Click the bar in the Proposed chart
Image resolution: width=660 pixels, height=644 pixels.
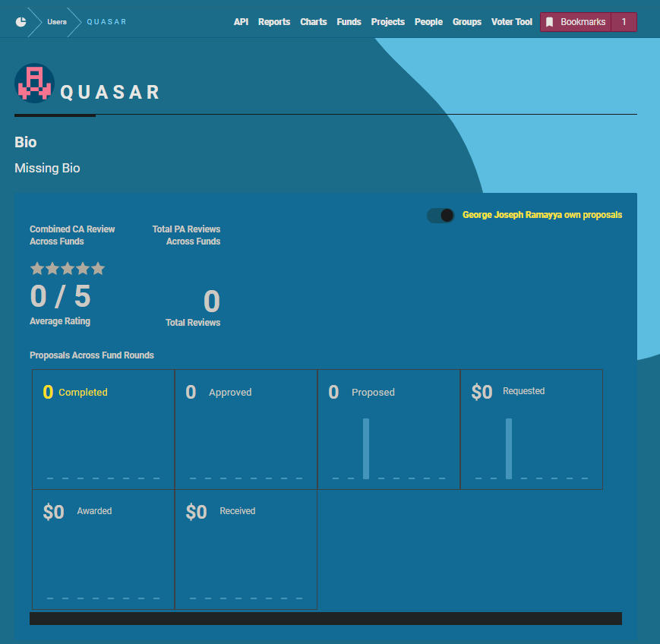point(366,449)
